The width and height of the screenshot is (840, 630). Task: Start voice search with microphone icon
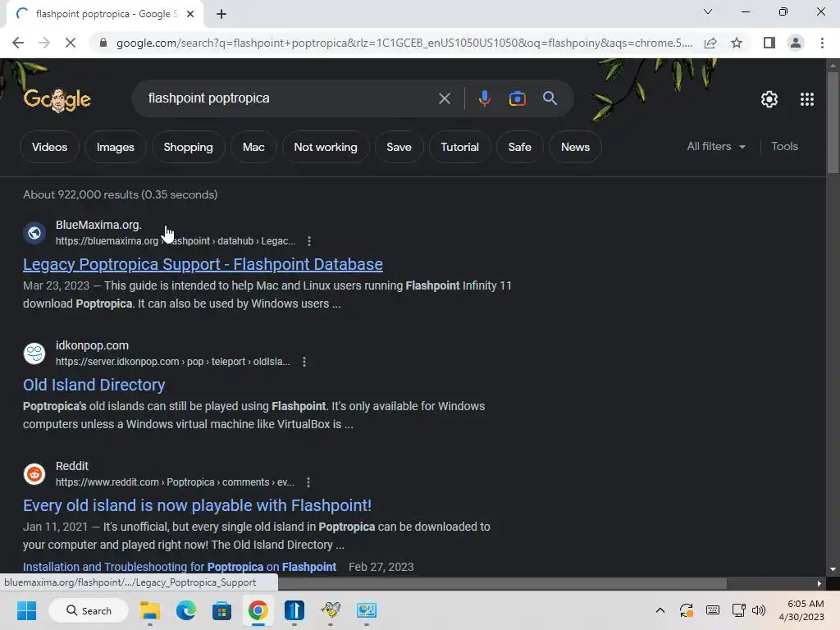pos(484,98)
